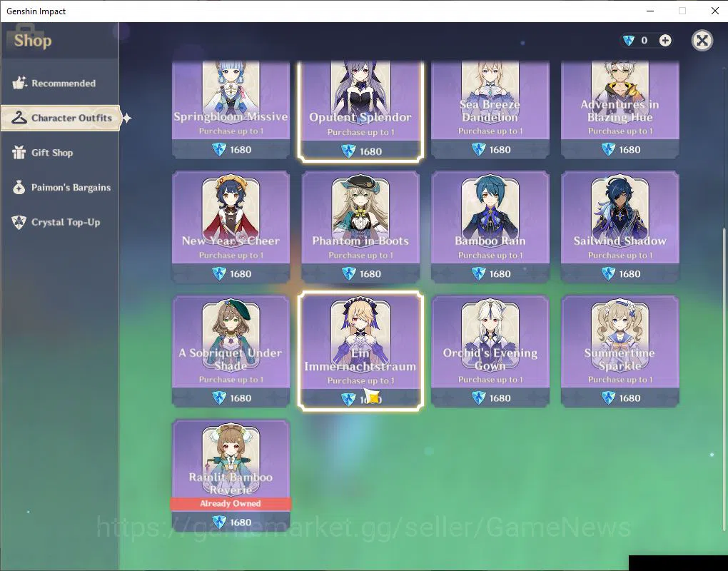The image size is (728, 571).
Task: Open A Sobriquet Under Shade outfit
Action: pos(231,351)
